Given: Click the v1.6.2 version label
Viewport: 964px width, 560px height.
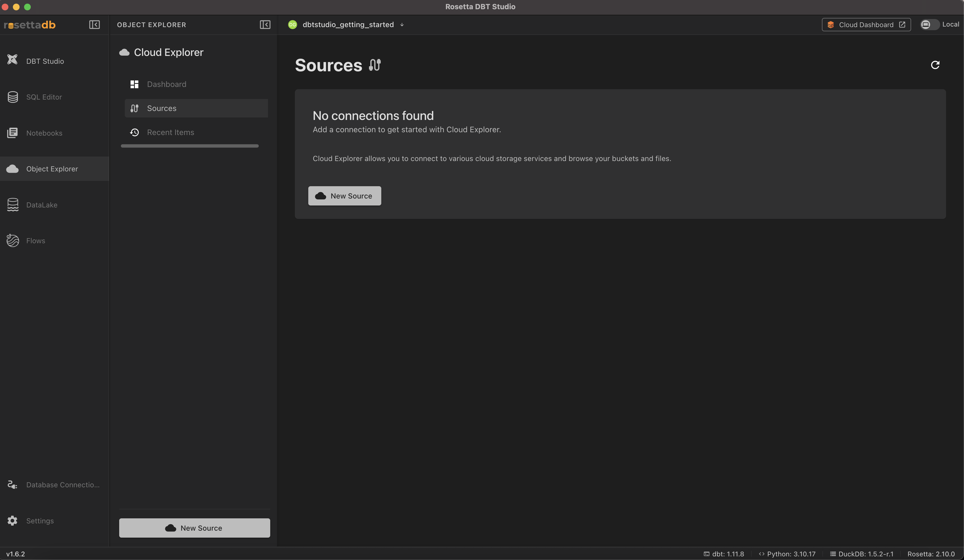Looking at the screenshot, I should pos(15,554).
